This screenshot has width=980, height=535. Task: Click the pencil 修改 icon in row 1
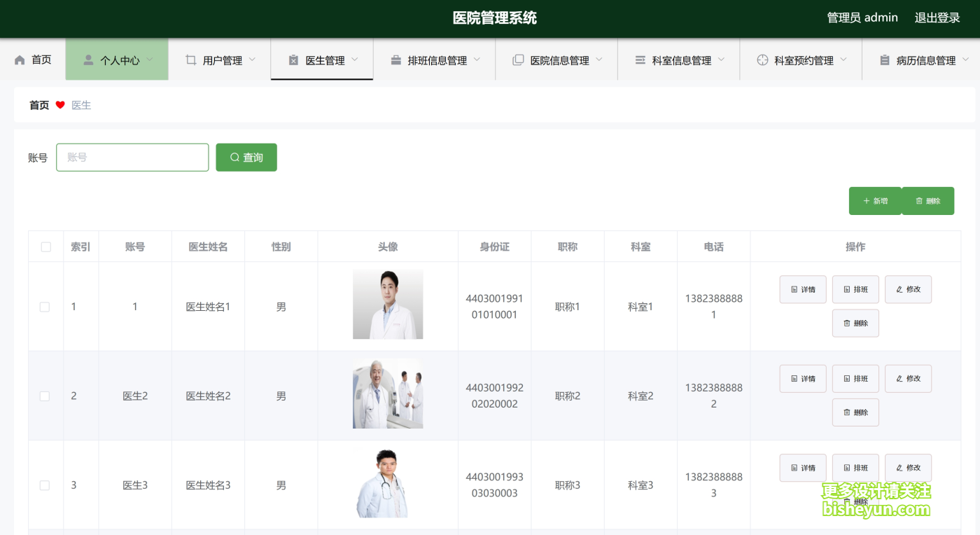coord(899,289)
